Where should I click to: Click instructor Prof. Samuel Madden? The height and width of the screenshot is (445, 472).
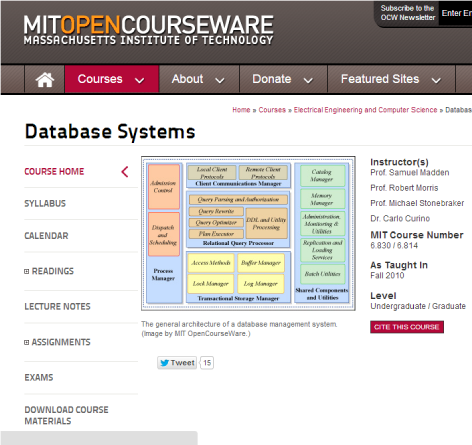(410, 172)
